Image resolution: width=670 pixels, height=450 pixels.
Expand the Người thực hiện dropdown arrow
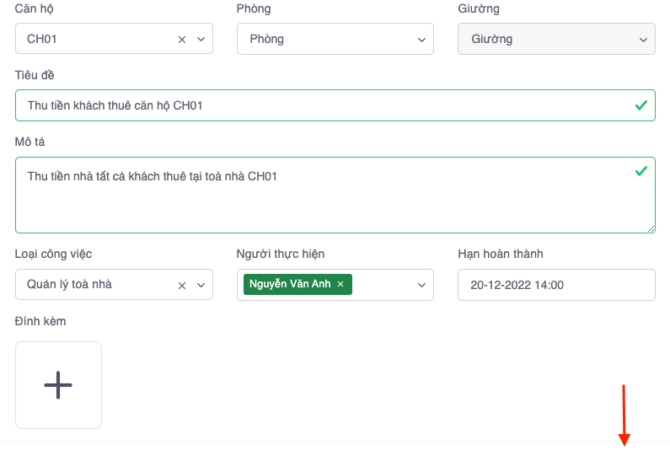422,285
